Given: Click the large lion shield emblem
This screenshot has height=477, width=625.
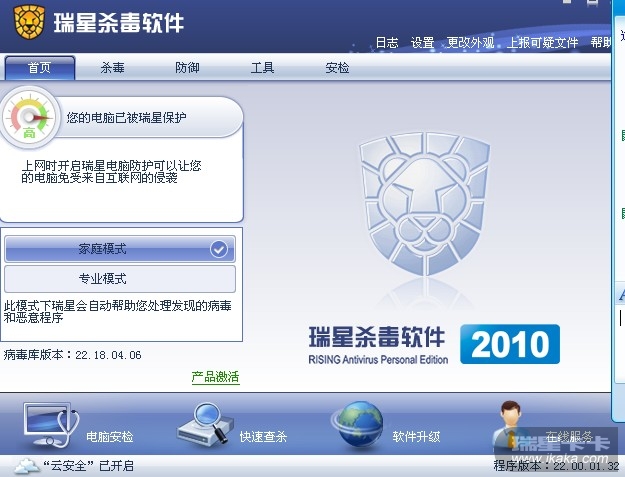Looking at the screenshot, I should [x=425, y=204].
